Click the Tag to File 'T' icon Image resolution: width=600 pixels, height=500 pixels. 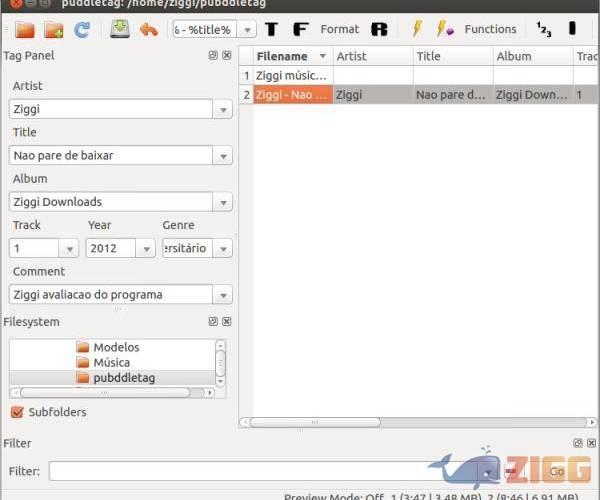(271, 29)
